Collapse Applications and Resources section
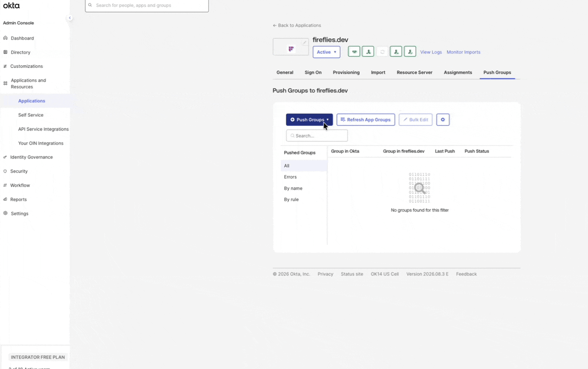 [28, 83]
